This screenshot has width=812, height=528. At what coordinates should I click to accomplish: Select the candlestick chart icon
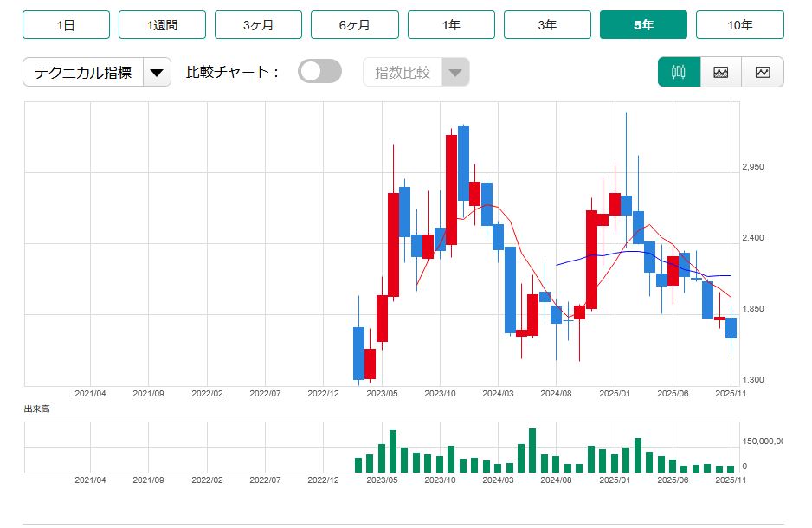(679, 73)
